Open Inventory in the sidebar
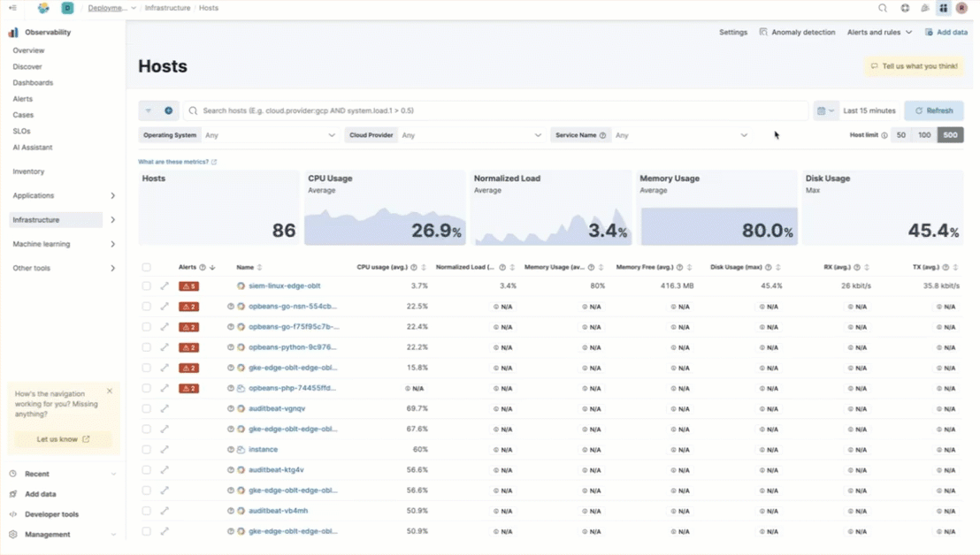 pyautogui.click(x=29, y=171)
